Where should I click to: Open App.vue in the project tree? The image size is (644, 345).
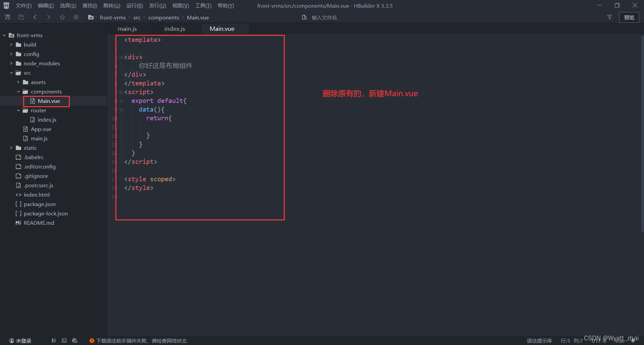(x=41, y=129)
